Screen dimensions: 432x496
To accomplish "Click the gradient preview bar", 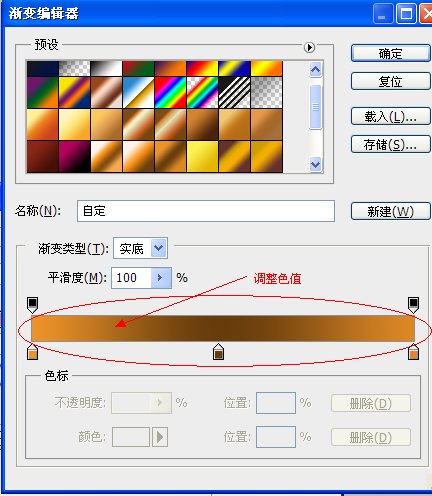I will [x=223, y=328].
